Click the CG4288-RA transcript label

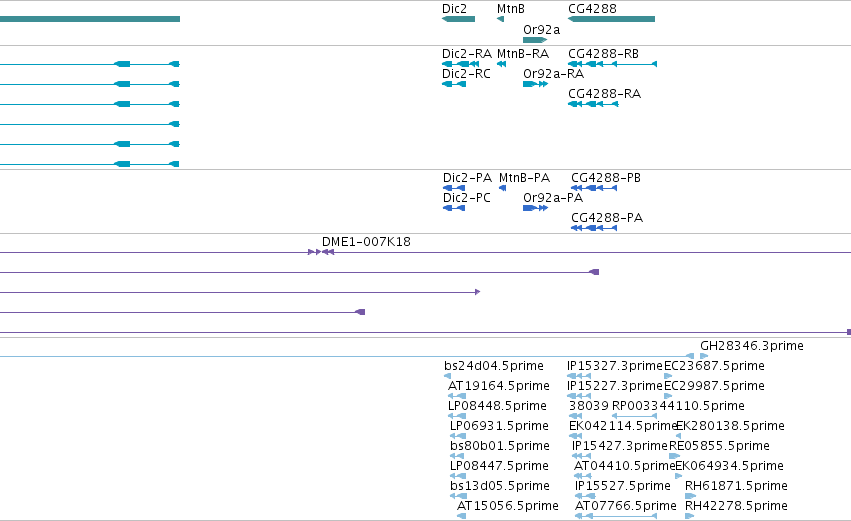(605, 94)
